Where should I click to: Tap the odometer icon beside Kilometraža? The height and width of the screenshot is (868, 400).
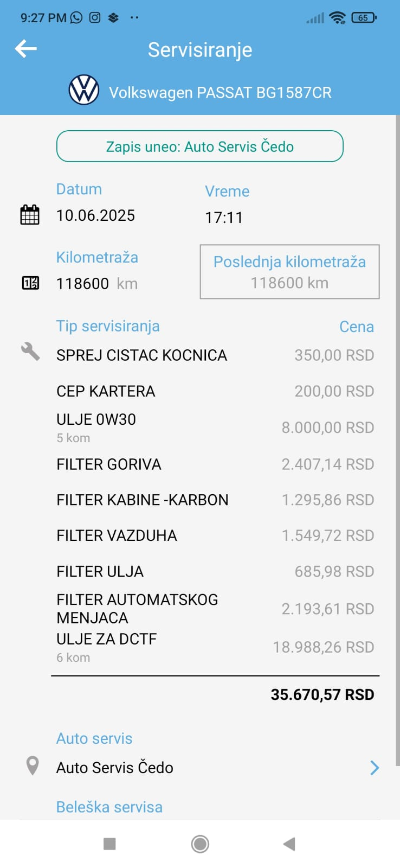pyautogui.click(x=30, y=283)
